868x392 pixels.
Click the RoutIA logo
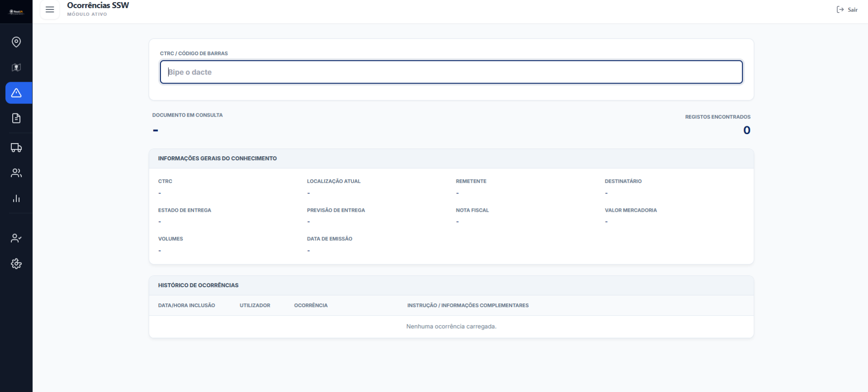pyautogui.click(x=16, y=12)
